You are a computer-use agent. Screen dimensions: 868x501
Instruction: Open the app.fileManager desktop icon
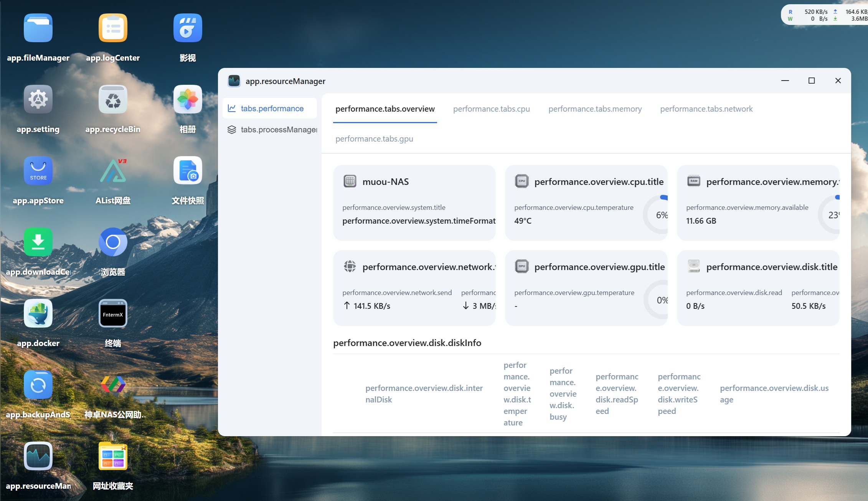click(x=38, y=28)
